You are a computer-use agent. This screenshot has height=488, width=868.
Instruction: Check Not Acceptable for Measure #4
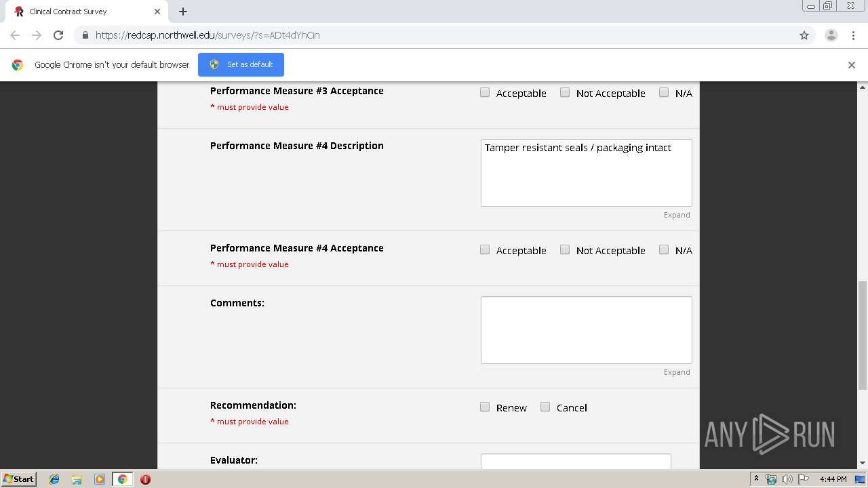tap(565, 249)
